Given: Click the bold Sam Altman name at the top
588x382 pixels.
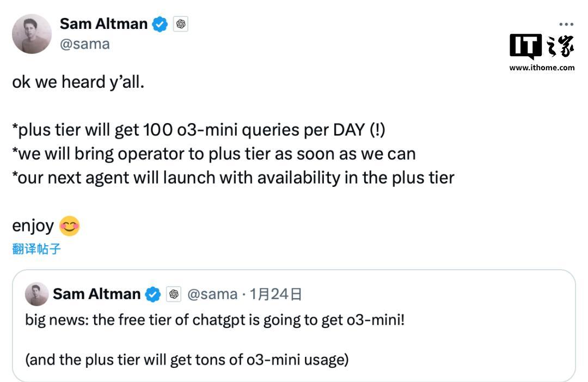Looking at the screenshot, I should pos(103,24).
